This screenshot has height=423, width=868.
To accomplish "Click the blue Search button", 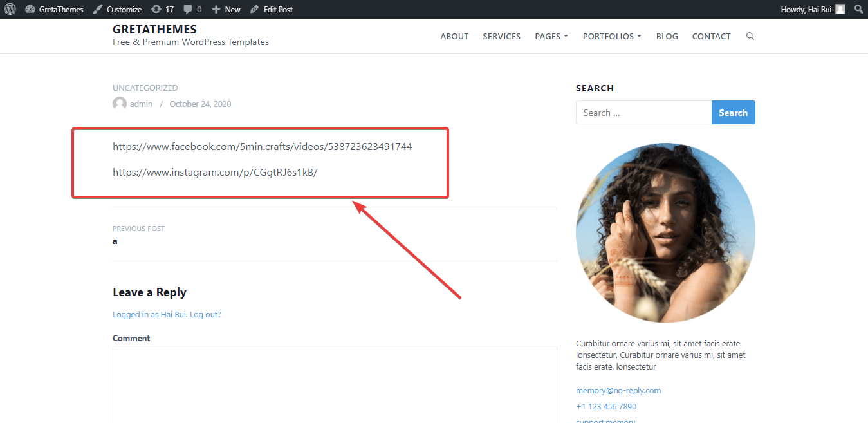I will [733, 112].
